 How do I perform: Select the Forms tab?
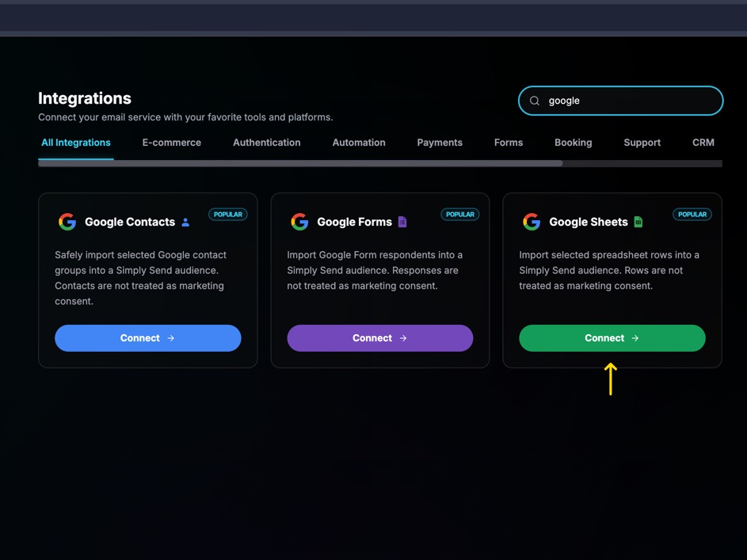[509, 143]
